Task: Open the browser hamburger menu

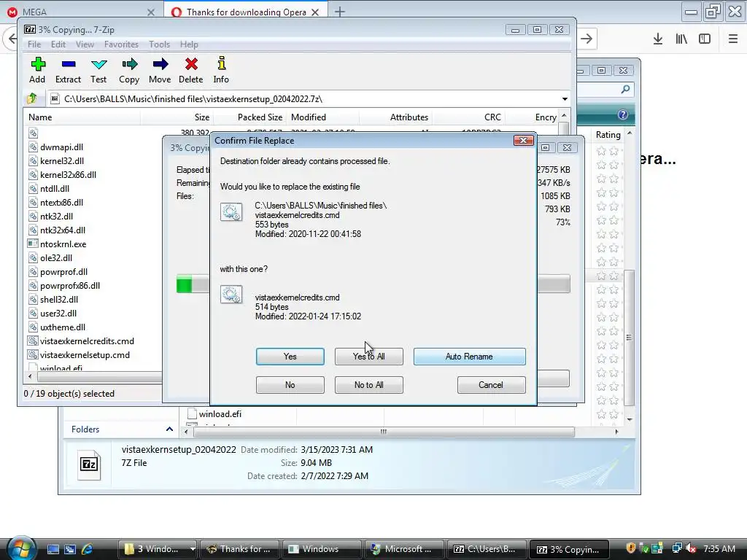Action: click(x=732, y=39)
